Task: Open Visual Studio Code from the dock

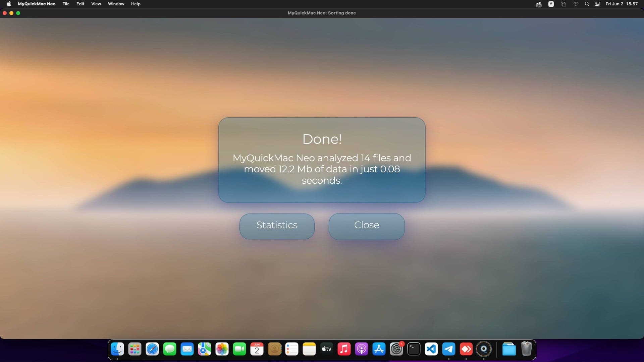Action: pyautogui.click(x=431, y=349)
